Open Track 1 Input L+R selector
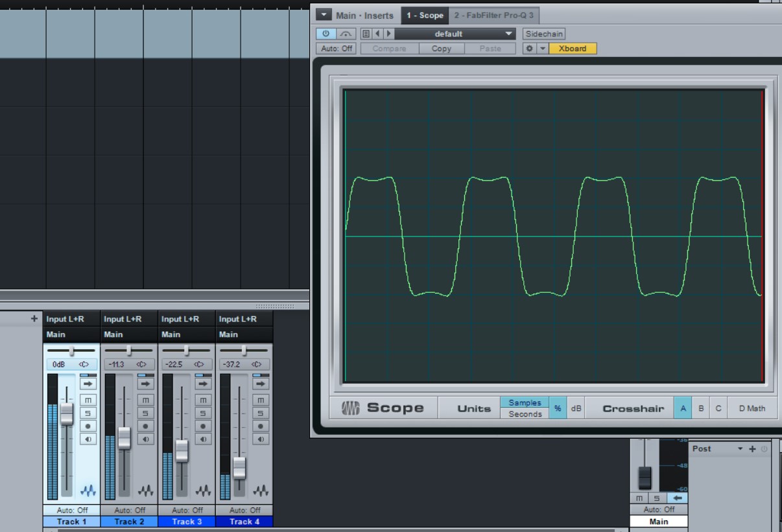The width and height of the screenshot is (782, 532). [x=71, y=319]
